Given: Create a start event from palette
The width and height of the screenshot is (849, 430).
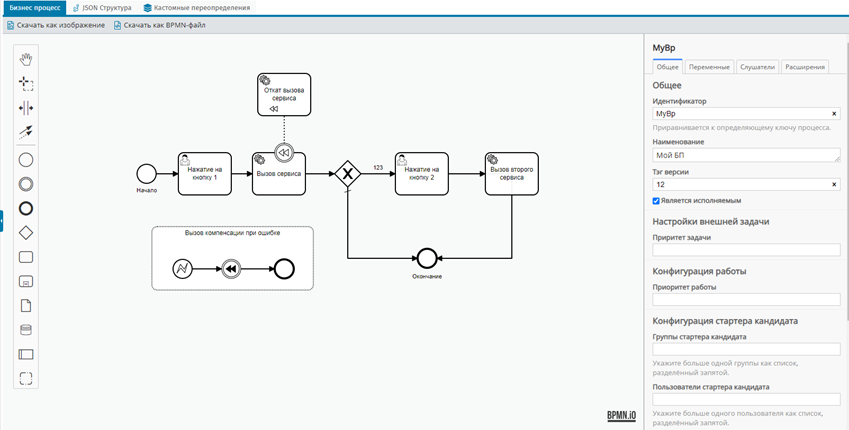Looking at the screenshot, I should 26,160.
